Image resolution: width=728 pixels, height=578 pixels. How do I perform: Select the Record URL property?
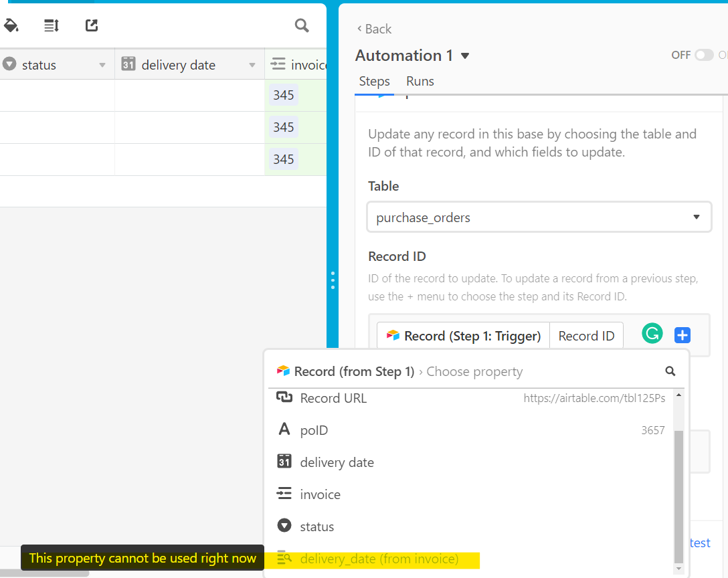click(x=471, y=398)
